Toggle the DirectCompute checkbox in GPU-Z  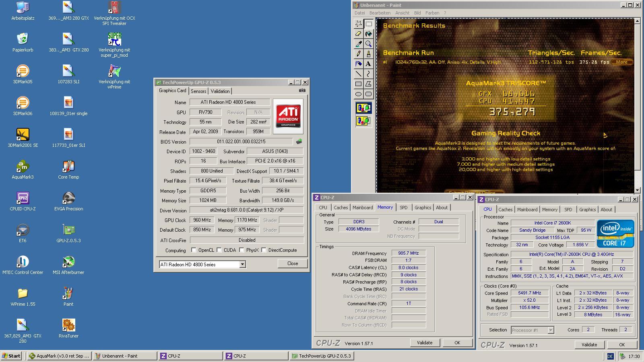(x=264, y=250)
